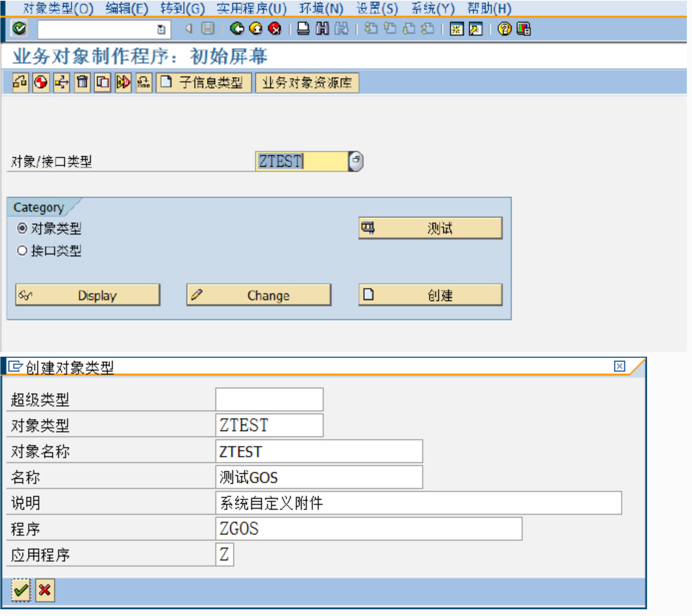Click the Find Next binoculars icon
The image size is (692, 616).
341,29
